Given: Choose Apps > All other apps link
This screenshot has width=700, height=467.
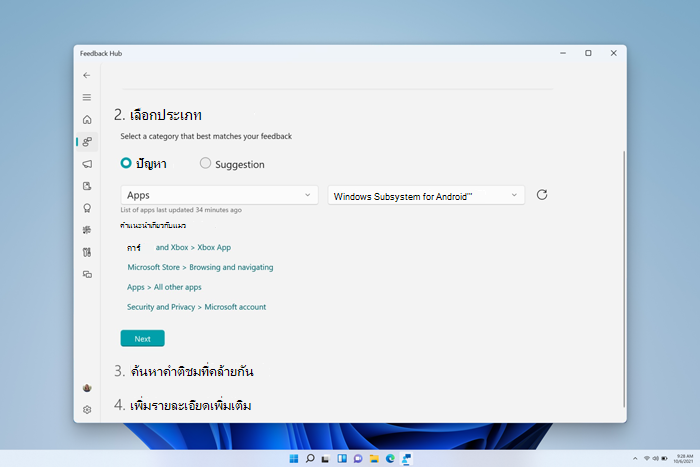Looking at the screenshot, I should pyautogui.click(x=164, y=287).
